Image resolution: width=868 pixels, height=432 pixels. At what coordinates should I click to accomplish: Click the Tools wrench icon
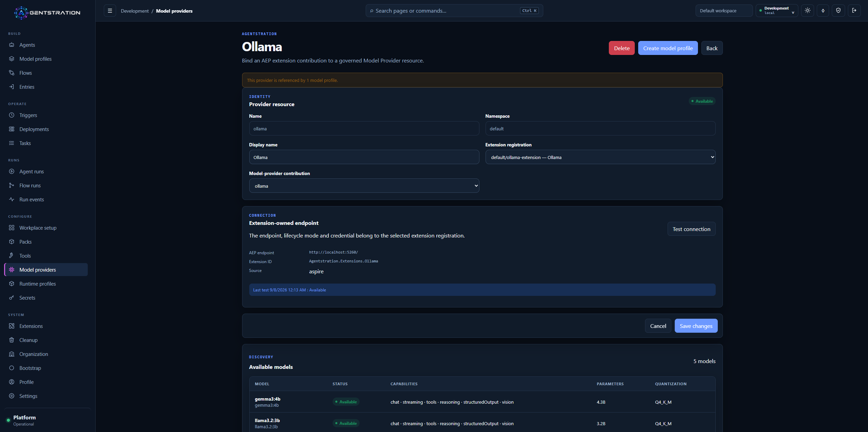[12, 256]
